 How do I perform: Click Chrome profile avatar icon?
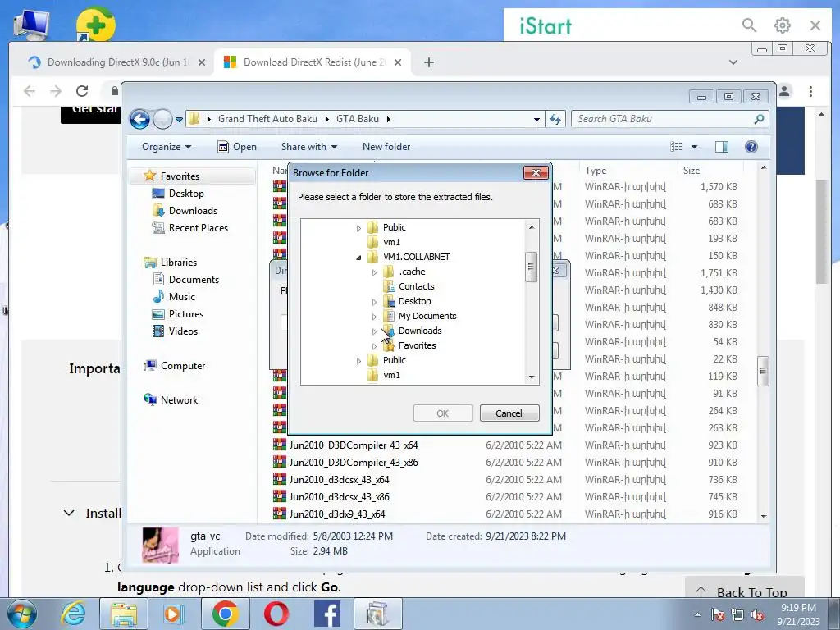point(784,92)
